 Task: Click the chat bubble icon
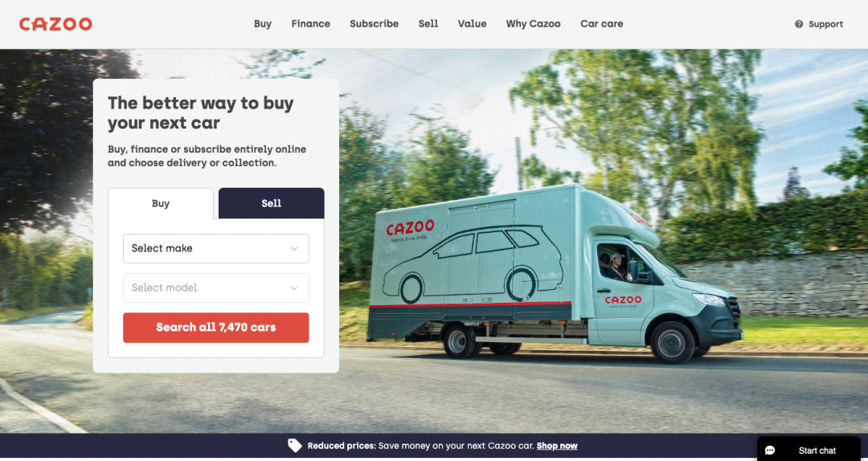(770, 451)
